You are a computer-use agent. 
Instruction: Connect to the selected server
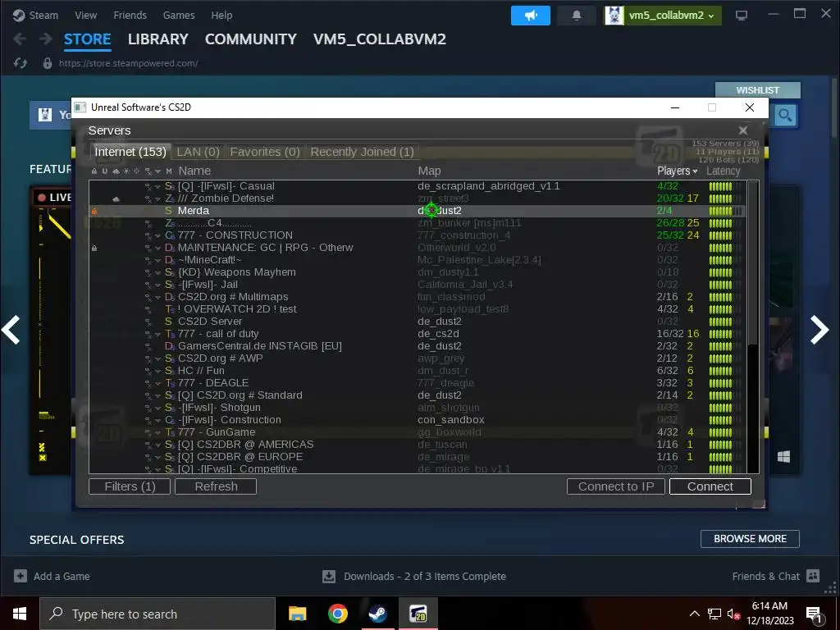pos(710,486)
